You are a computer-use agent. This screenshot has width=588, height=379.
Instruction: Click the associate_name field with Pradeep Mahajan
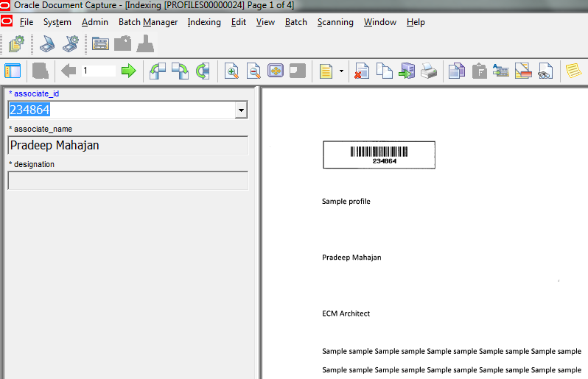coord(127,146)
